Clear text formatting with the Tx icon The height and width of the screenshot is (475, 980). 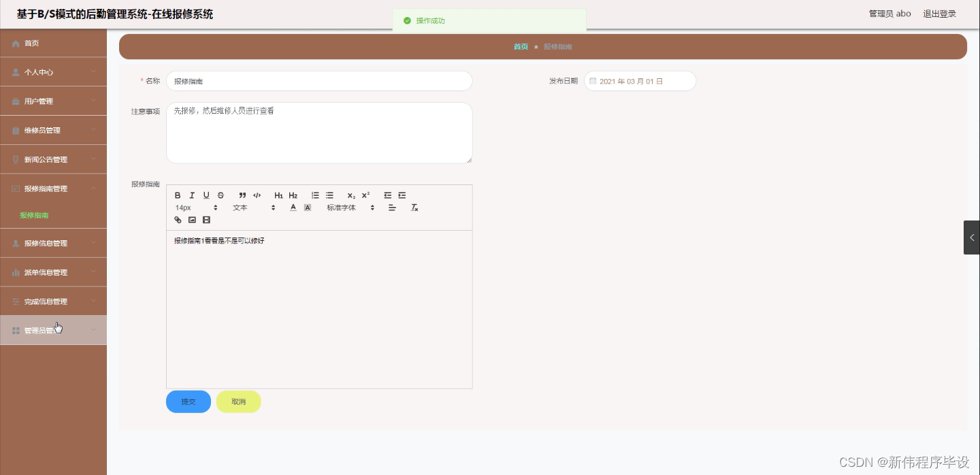pos(414,208)
